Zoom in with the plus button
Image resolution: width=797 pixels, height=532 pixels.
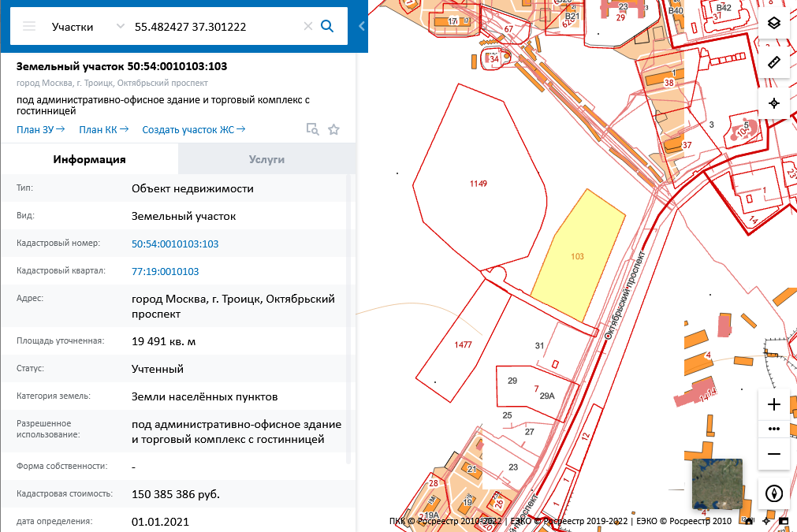[x=774, y=404]
